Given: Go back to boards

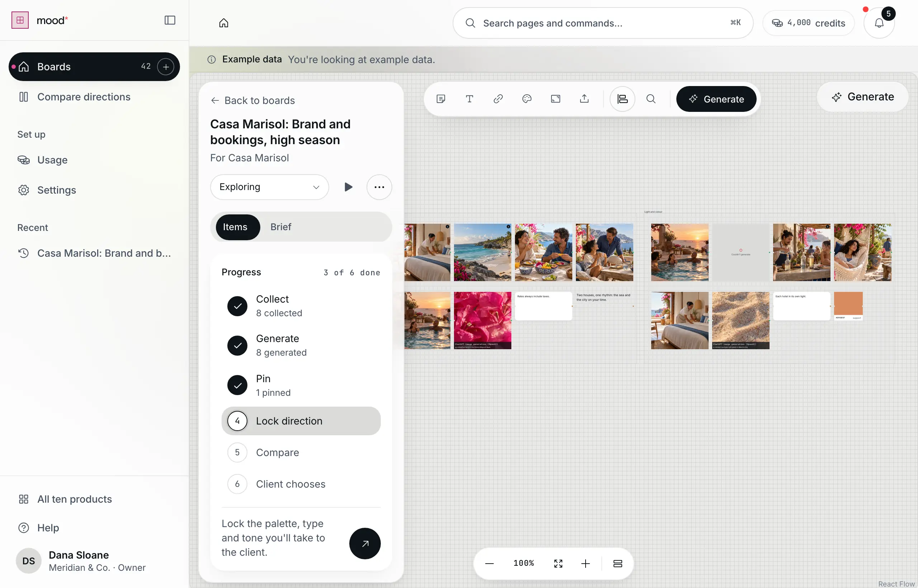Looking at the screenshot, I should pos(253,100).
